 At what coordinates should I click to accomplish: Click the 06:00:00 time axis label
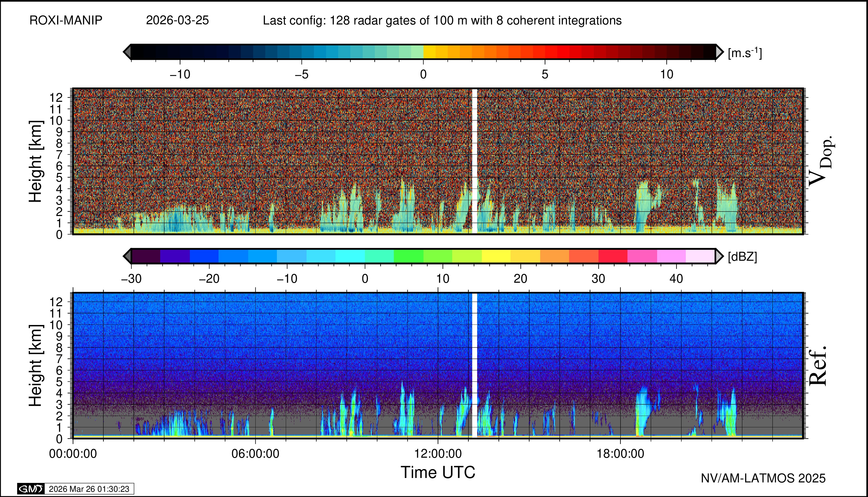tap(255, 454)
